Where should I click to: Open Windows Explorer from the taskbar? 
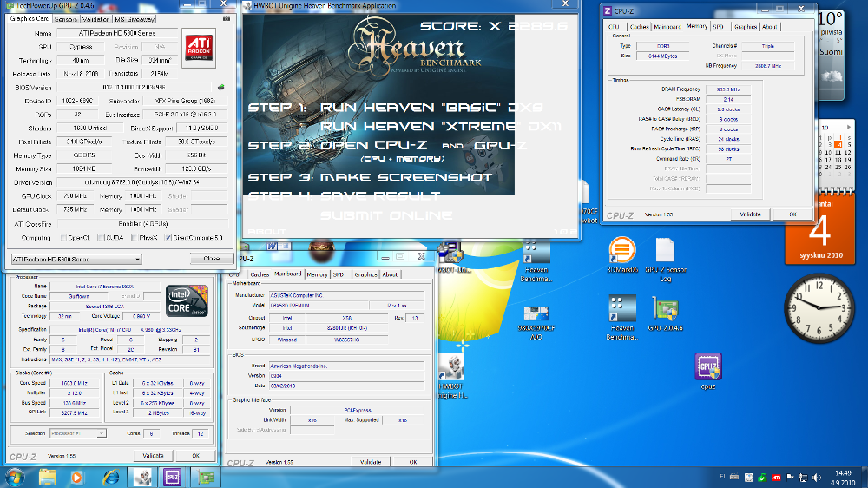point(47,477)
